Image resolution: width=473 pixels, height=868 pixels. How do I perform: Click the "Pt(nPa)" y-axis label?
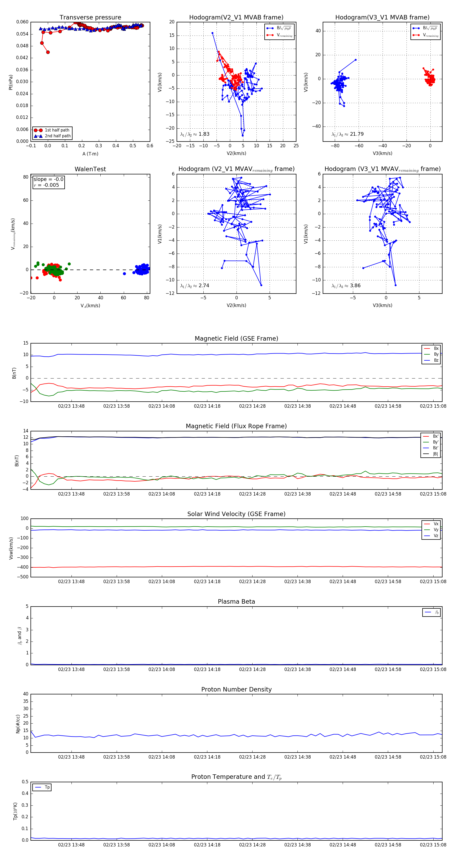pyautogui.click(x=11, y=82)
